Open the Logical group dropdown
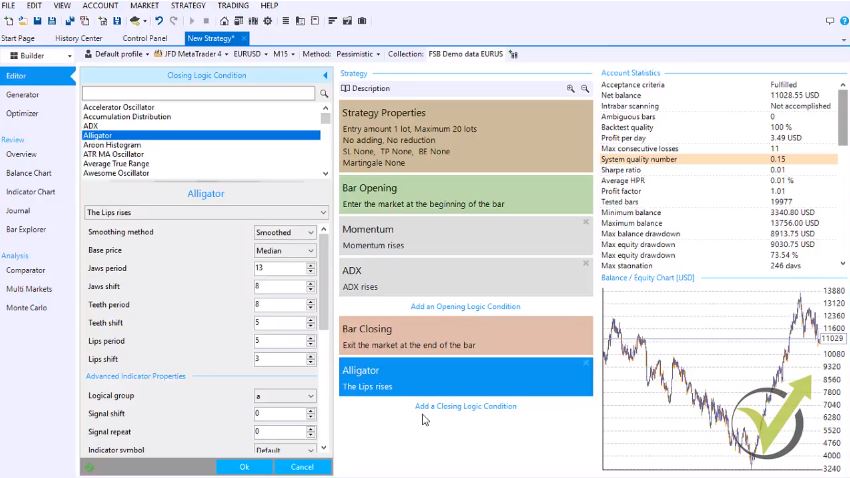 coord(285,396)
